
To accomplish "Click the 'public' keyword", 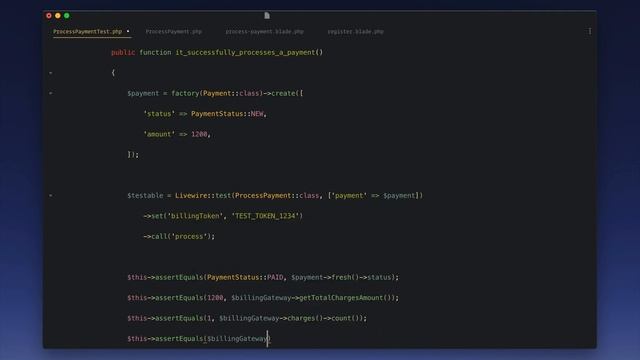I will pos(123,52).
